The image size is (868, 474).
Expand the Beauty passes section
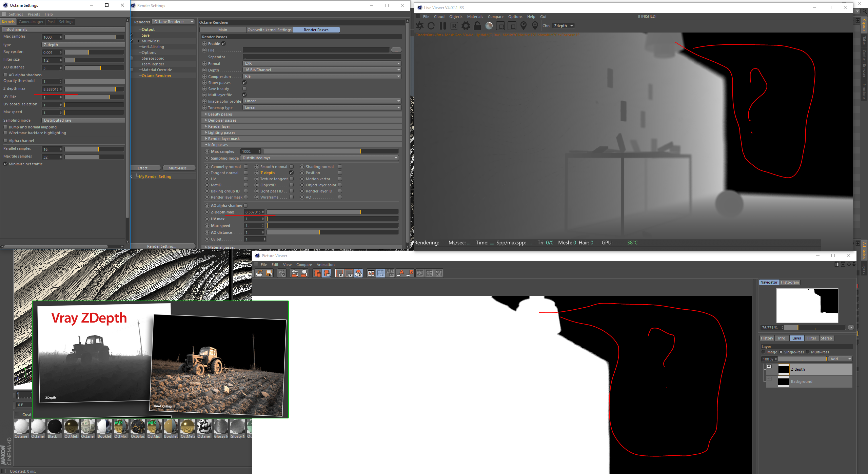click(206, 114)
